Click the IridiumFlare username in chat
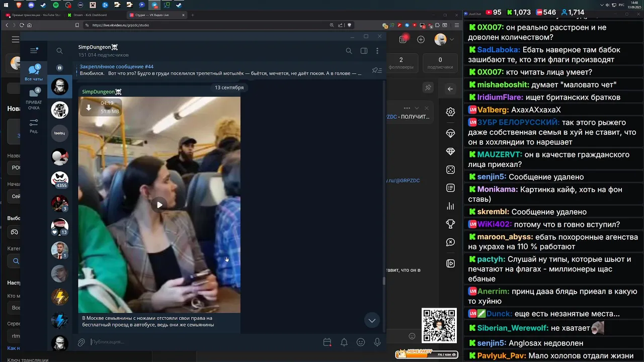This screenshot has width=644, height=362. pos(500,97)
